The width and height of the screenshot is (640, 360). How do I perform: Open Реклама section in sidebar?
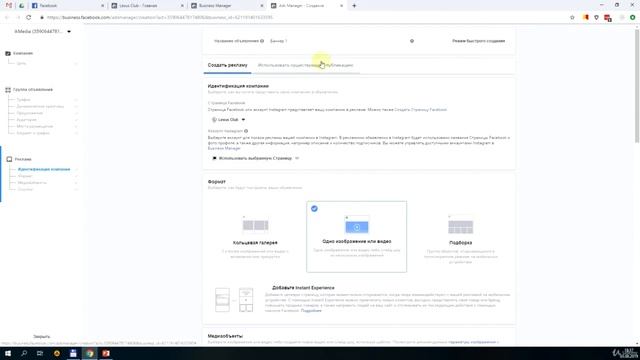pyautogui.click(x=23, y=159)
